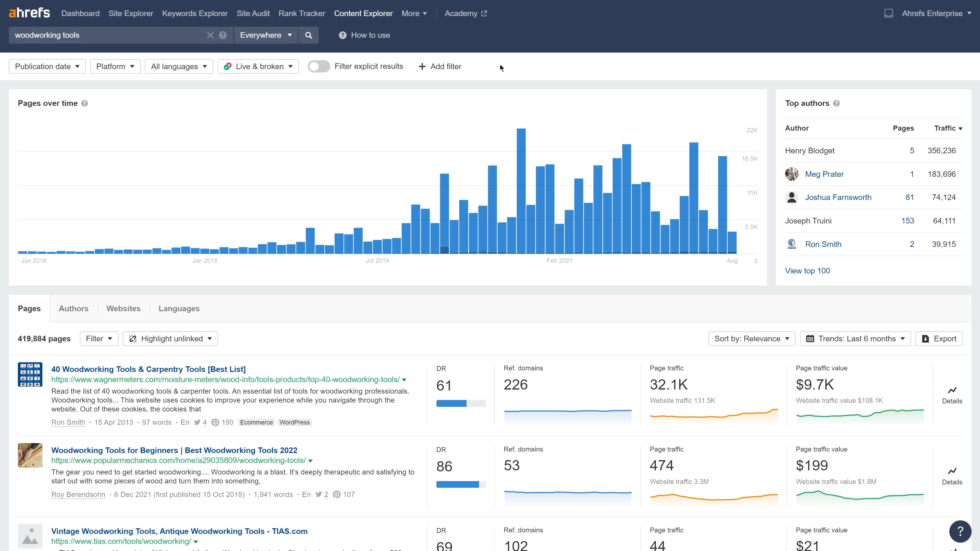
Task: Click the search magnifier button
Action: point(309,35)
